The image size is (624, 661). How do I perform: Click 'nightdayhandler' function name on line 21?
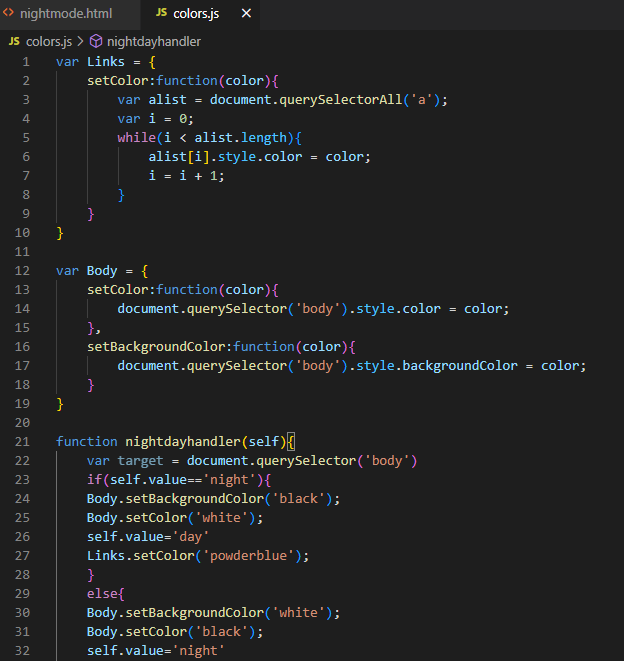click(183, 442)
